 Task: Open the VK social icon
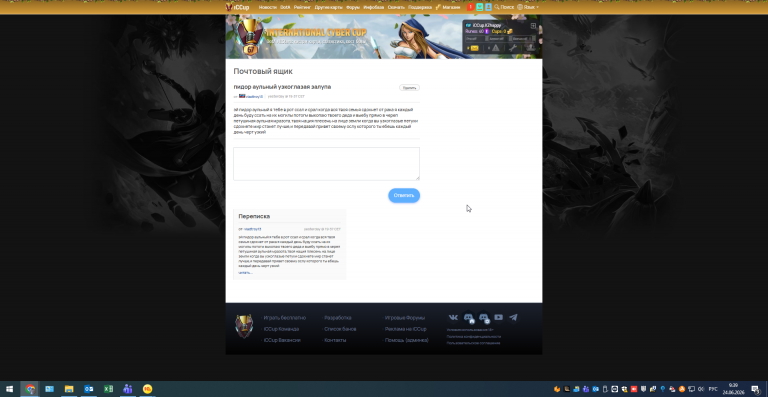[x=453, y=317]
